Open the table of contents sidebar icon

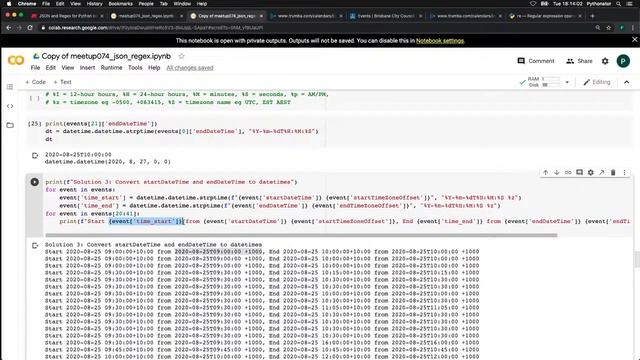point(10,87)
